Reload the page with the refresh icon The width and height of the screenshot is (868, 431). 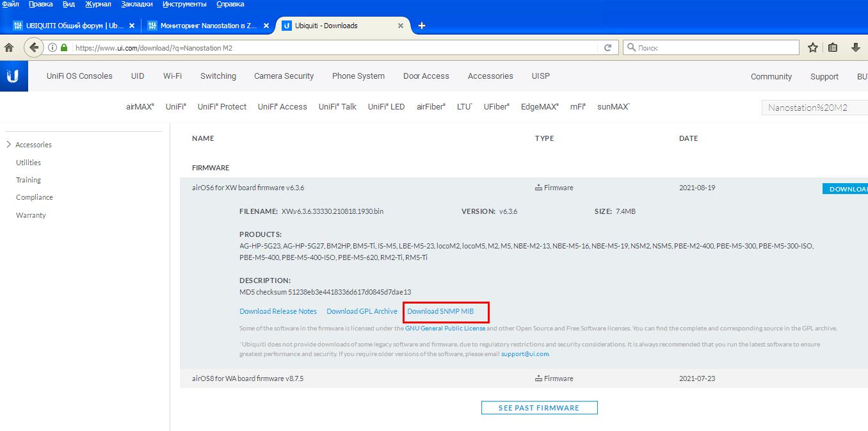click(x=607, y=47)
